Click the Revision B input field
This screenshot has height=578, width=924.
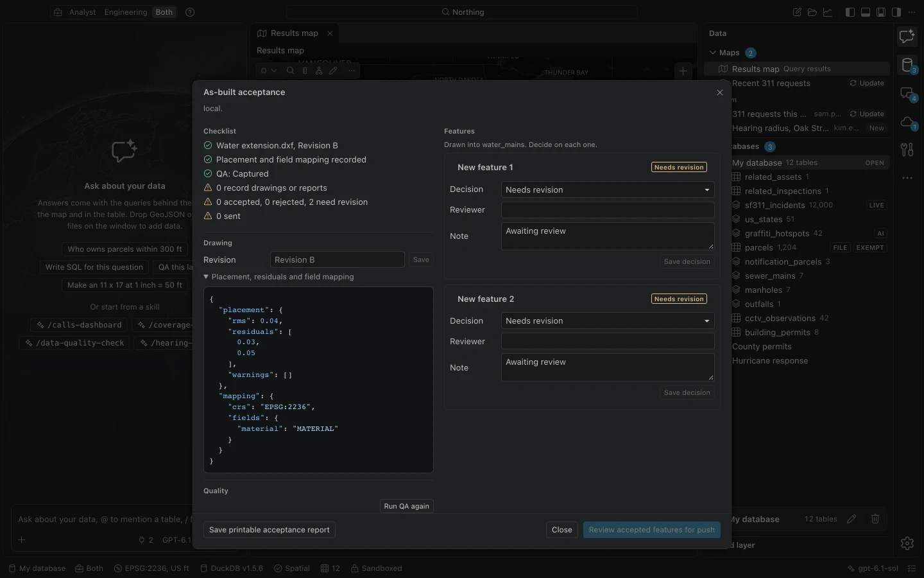pos(337,259)
